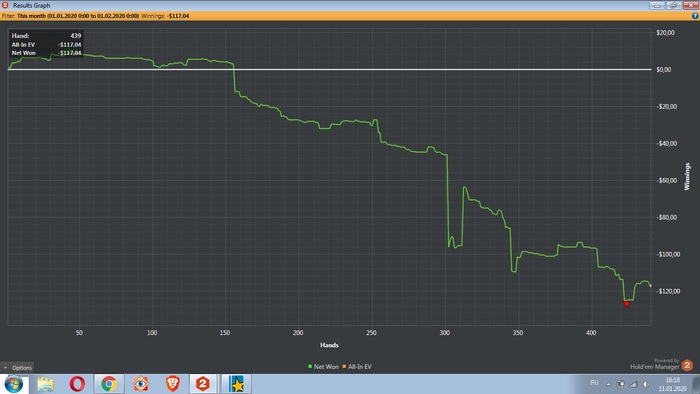
Task: Click the 150 x-axis tick label
Action: click(x=225, y=333)
